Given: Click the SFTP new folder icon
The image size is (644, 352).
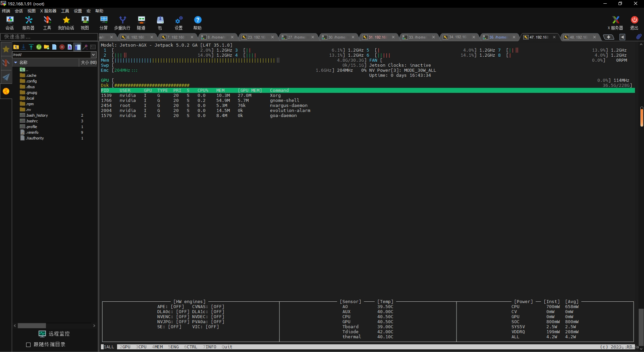Looking at the screenshot, I should [x=47, y=47].
